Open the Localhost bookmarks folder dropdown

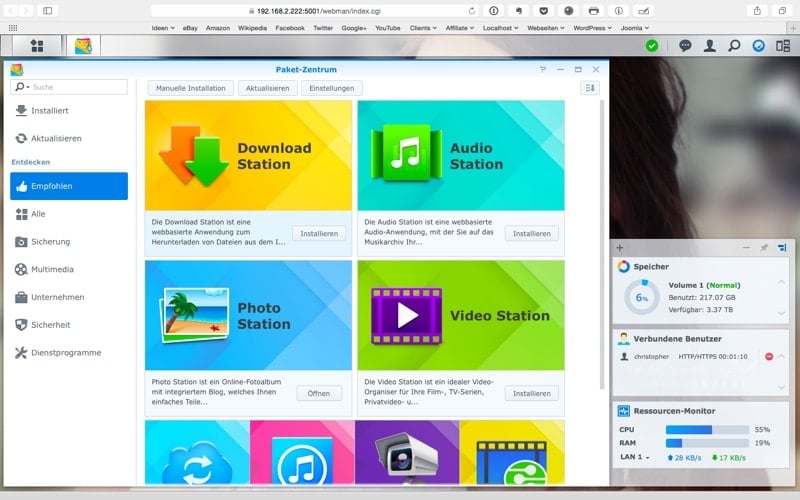click(x=501, y=28)
